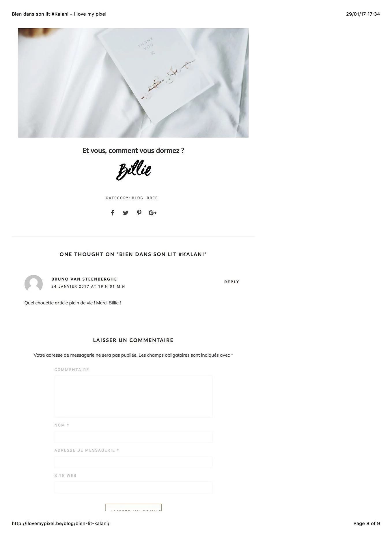This screenshot has width=392, height=554.
Task: Click the commenter's gray avatar icon
Action: 33,284
